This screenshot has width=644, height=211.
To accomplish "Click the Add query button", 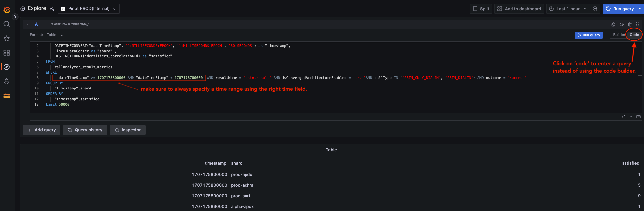I will point(42,130).
